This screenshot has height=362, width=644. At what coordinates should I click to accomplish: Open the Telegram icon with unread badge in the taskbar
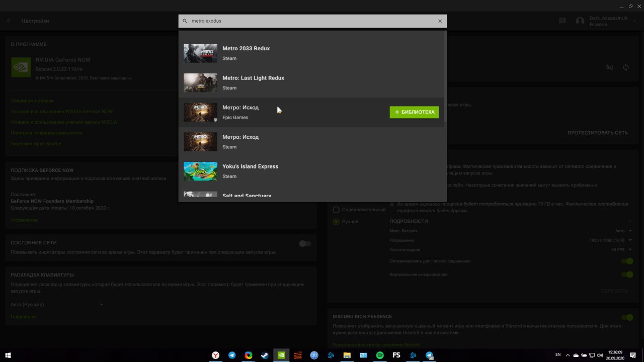430,355
